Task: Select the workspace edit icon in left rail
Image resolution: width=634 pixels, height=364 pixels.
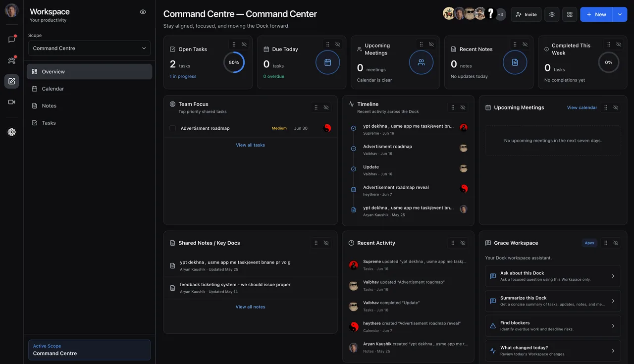Action: tap(12, 81)
